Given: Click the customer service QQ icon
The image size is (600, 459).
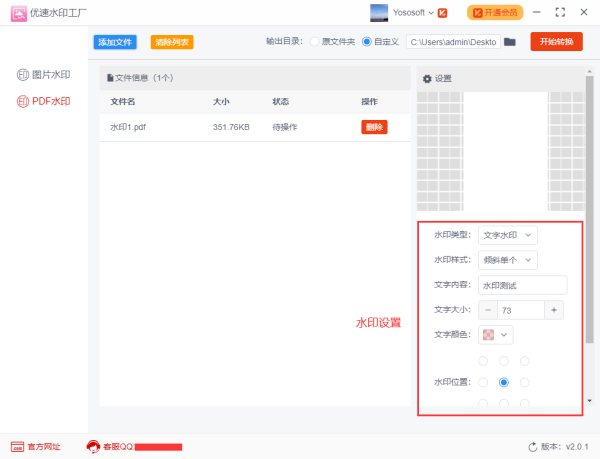Looking at the screenshot, I should pyautogui.click(x=93, y=446).
